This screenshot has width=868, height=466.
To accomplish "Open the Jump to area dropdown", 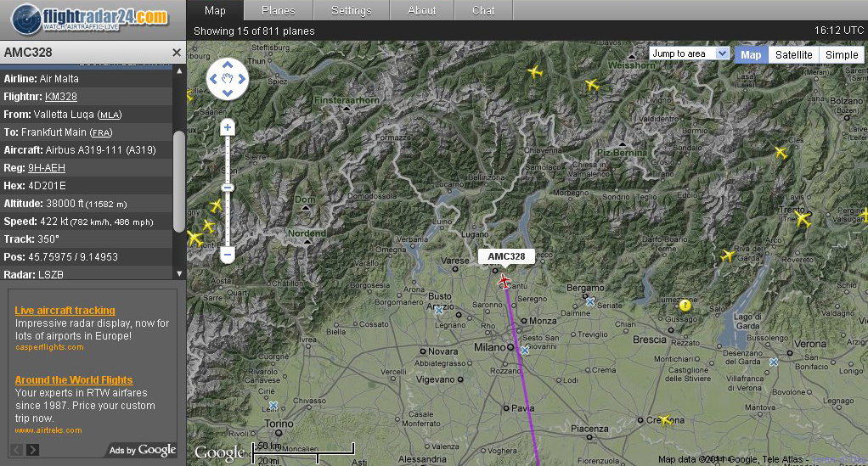I will pyautogui.click(x=689, y=53).
